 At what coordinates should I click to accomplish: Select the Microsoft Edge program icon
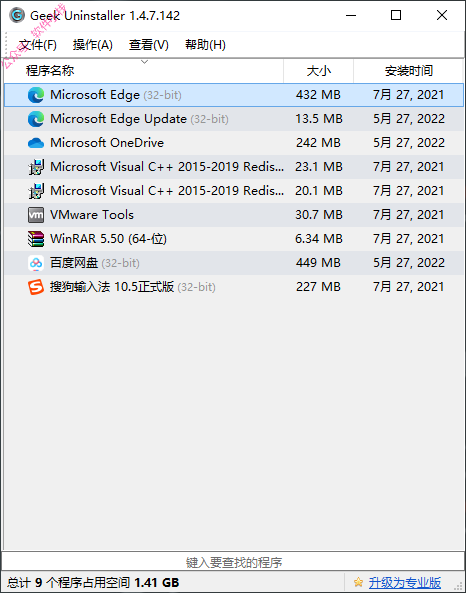[36, 95]
